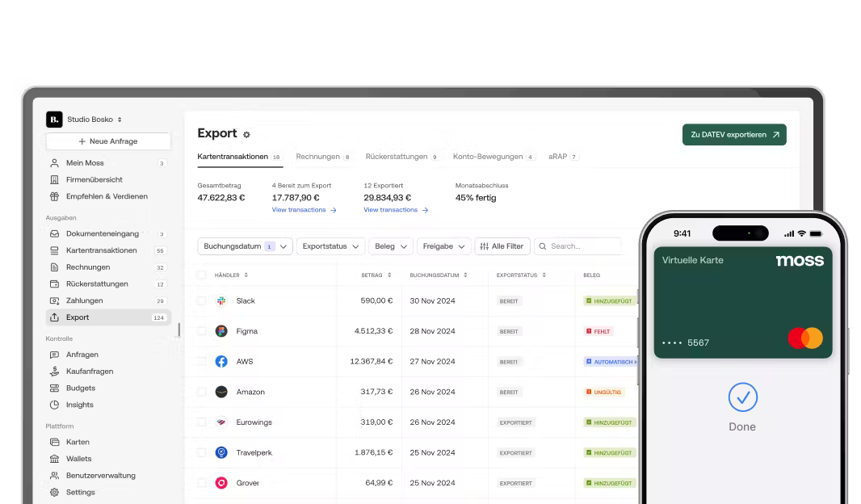Click the Karten card icon
The width and height of the screenshot is (861, 504).
[x=54, y=442]
